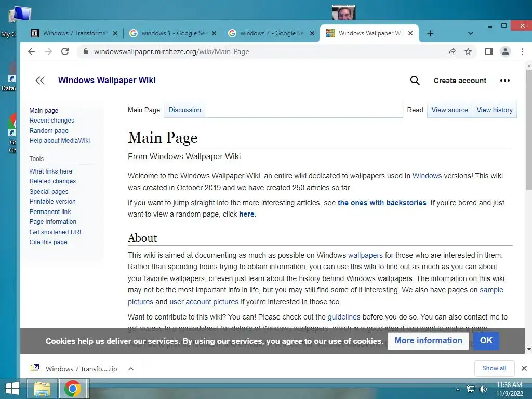Open the wiki search magnifier
This screenshot has height=399, width=532.
[415, 81]
